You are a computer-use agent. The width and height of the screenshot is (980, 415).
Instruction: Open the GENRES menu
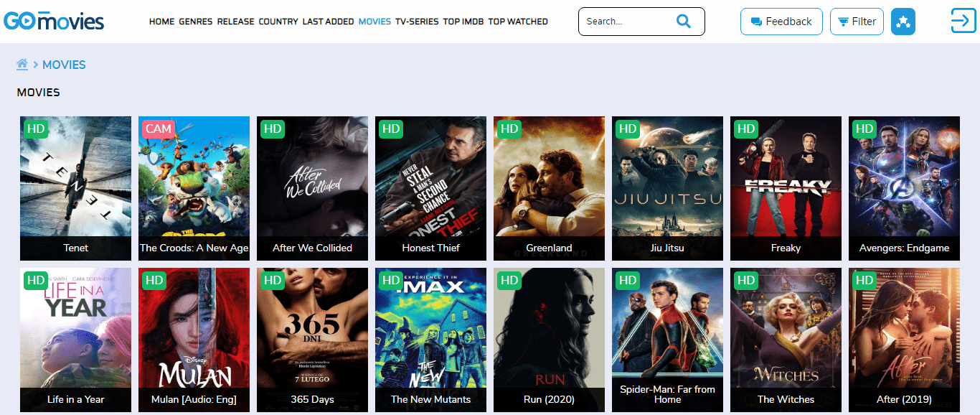pos(196,22)
